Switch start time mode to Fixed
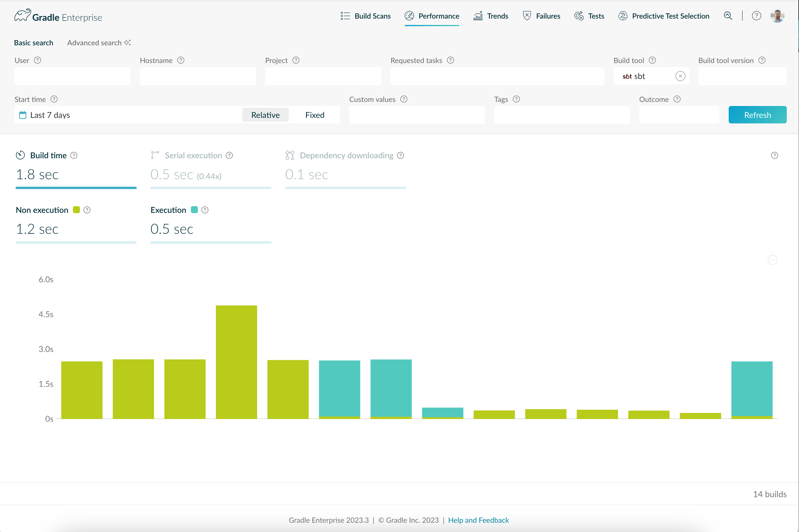 pos(314,115)
